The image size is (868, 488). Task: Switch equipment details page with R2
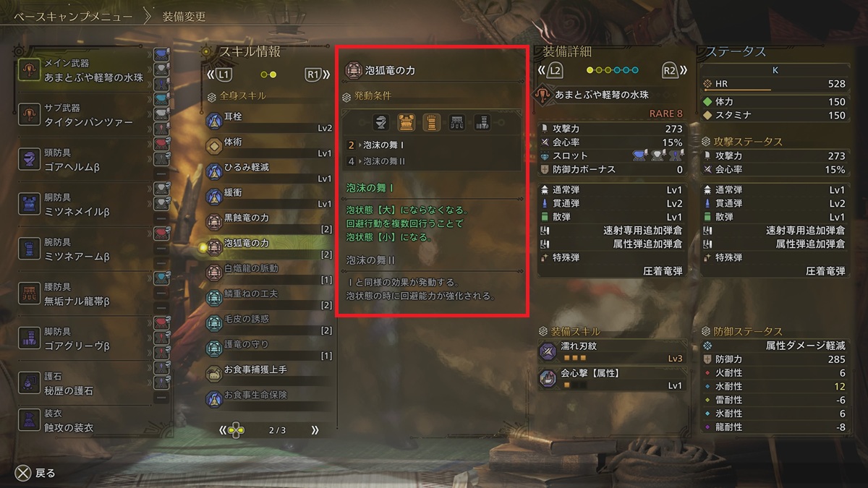point(670,70)
